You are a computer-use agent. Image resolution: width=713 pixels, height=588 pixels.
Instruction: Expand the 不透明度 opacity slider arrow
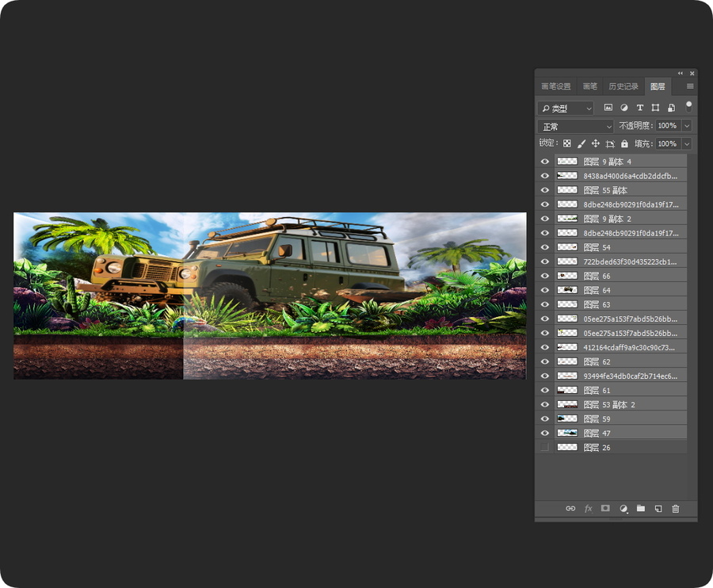coord(687,126)
